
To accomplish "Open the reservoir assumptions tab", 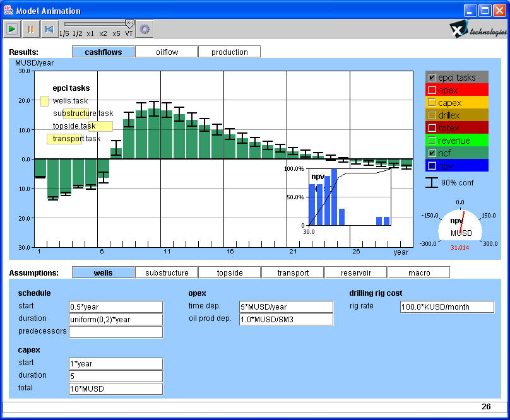I will pos(355,272).
